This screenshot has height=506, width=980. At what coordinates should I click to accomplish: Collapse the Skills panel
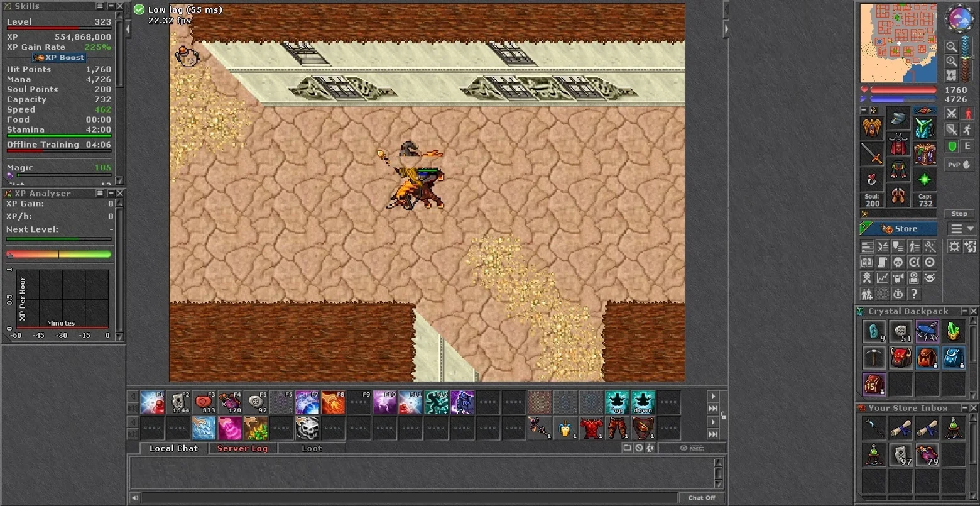pyautogui.click(x=110, y=6)
